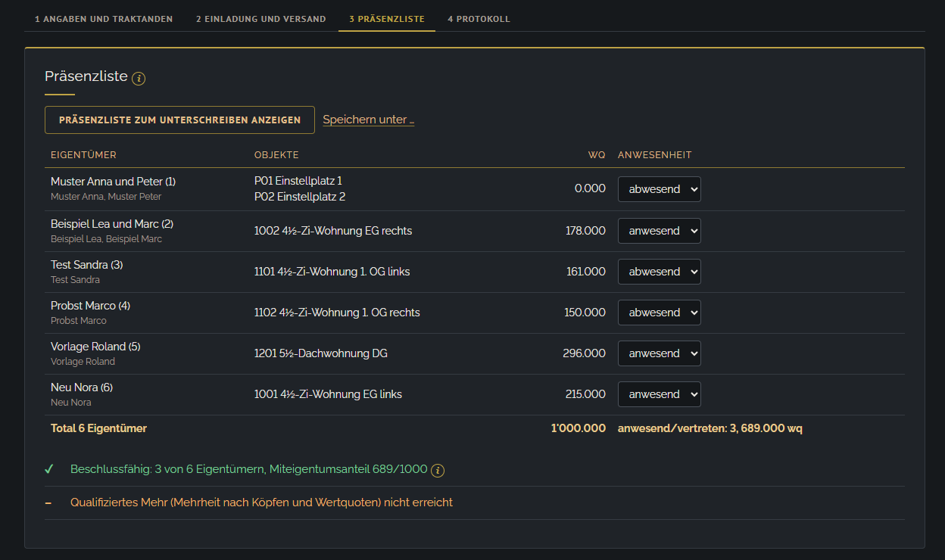Go to the Einladung und Versand tab
945x560 pixels.
[x=260, y=19]
